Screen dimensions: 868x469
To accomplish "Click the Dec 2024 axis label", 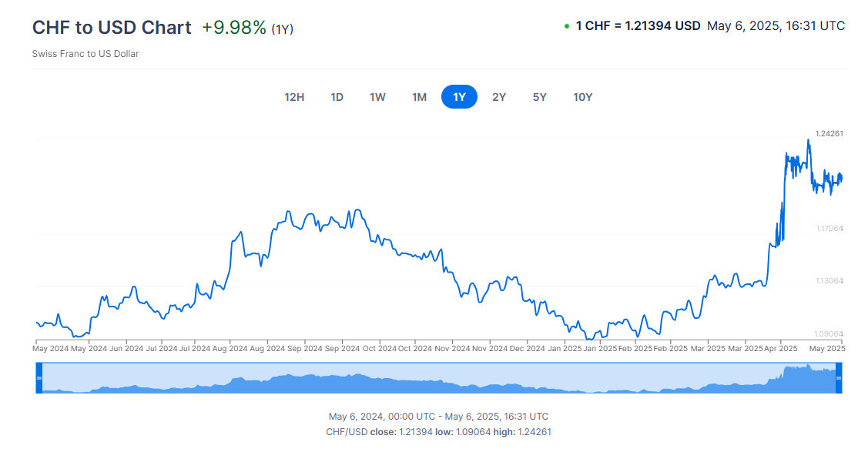I will pyautogui.click(x=527, y=349).
